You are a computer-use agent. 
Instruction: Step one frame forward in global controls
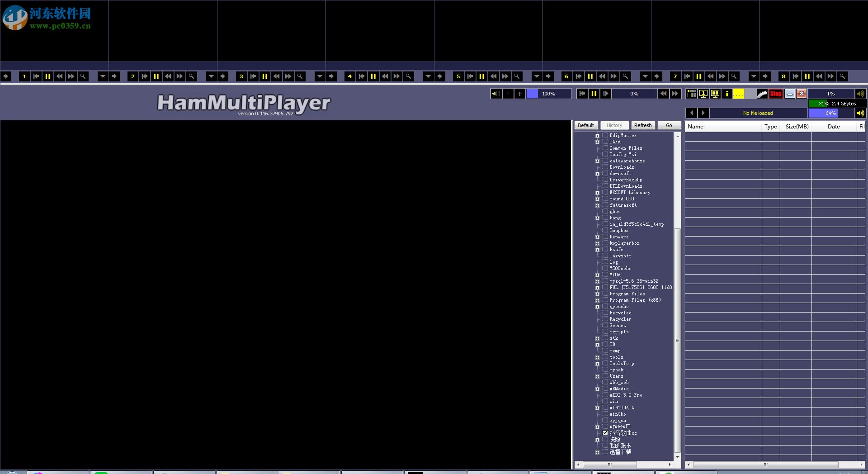click(606, 94)
